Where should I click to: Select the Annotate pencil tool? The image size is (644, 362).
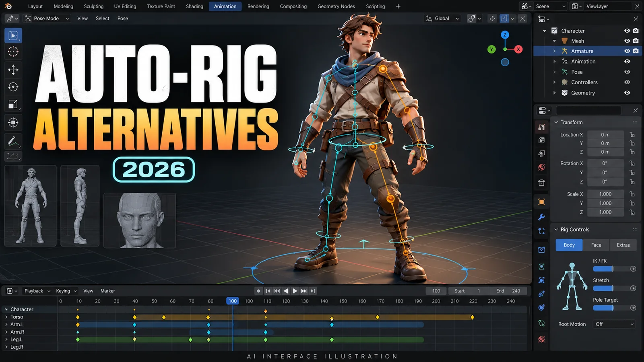click(13, 141)
